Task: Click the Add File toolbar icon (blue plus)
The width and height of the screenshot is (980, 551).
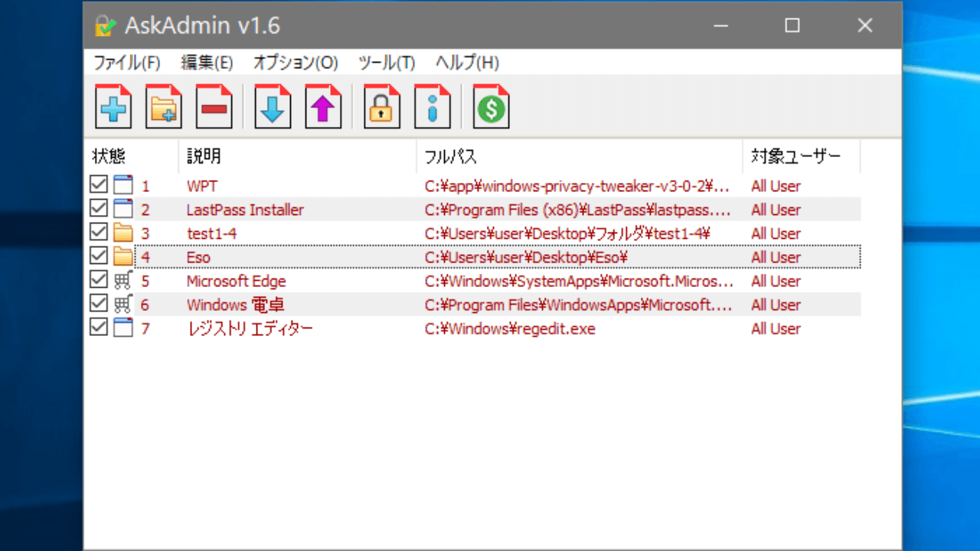Action: (x=113, y=106)
